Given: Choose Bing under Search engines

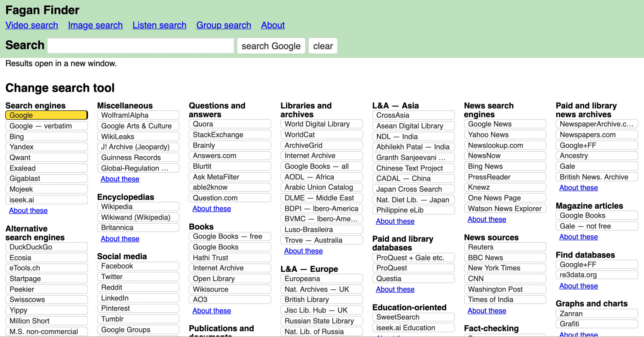Looking at the screenshot, I should click(47, 137).
